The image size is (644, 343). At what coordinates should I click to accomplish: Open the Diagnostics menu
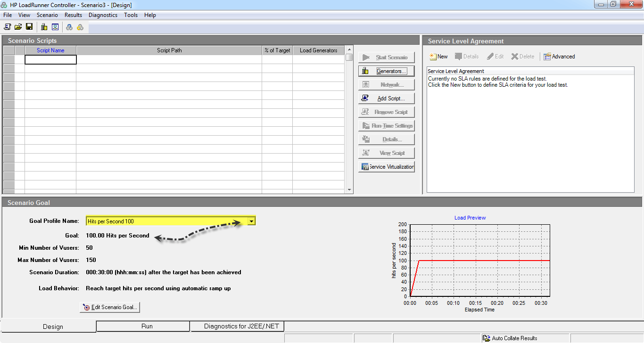pos(103,15)
